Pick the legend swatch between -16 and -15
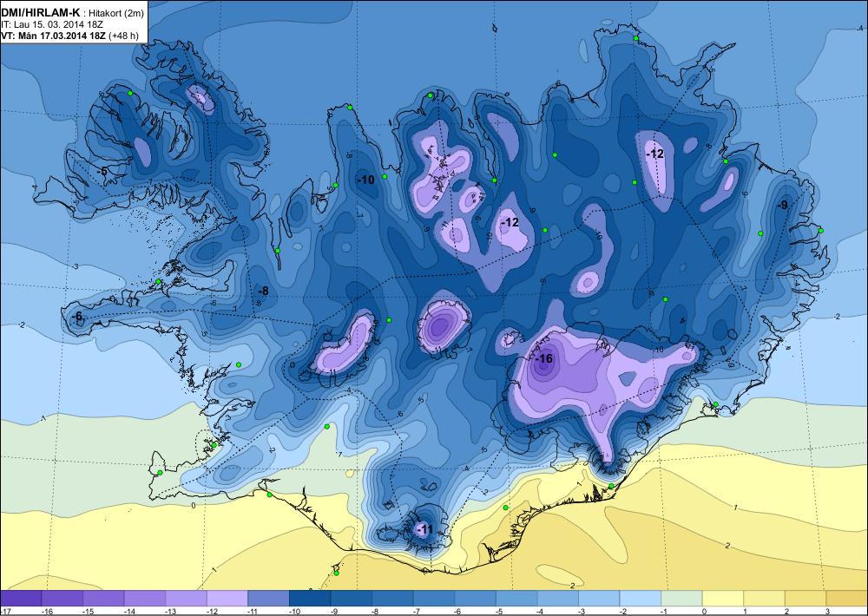This screenshot has height=616, width=868. (x=62, y=599)
